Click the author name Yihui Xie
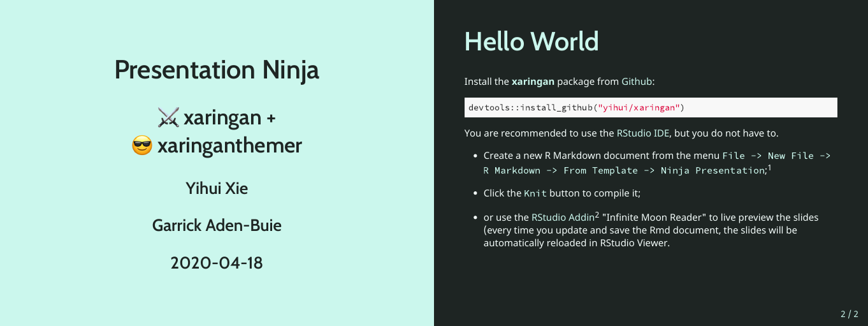Viewport: 868px width, 326px height. (217, 188)
